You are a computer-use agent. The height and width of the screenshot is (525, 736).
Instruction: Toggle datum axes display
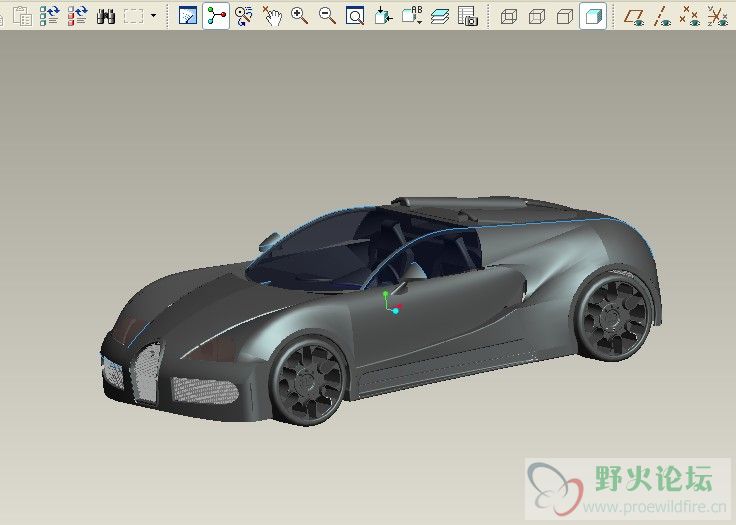(x=662, y=16)
